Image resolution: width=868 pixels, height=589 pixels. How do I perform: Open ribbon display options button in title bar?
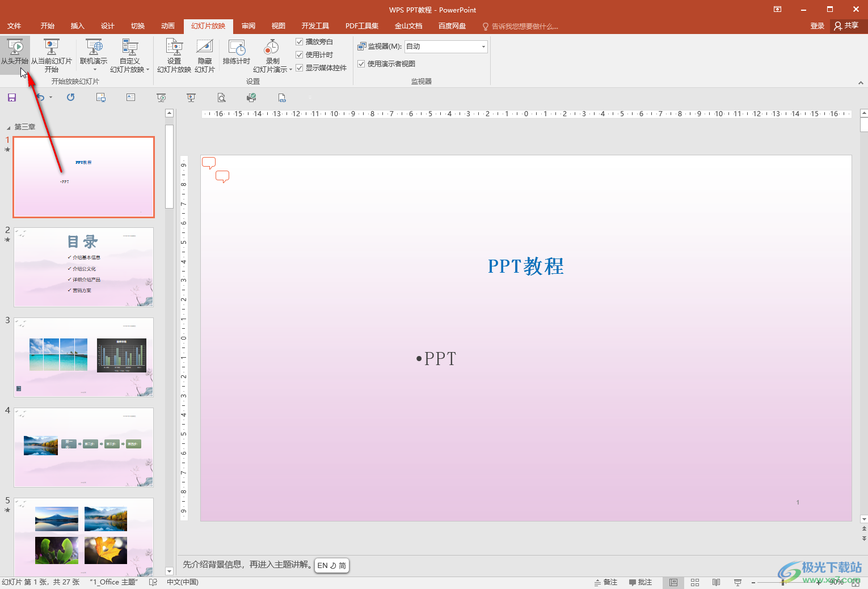[x=777, y=9]
